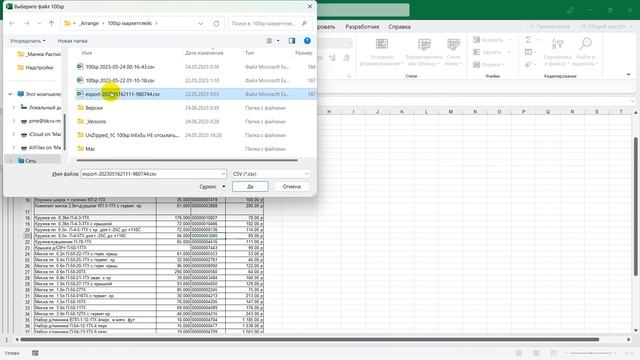This screenshot has height=360, width=640.
Task: Open view options dropdown arrow
Action: (278, 41)
